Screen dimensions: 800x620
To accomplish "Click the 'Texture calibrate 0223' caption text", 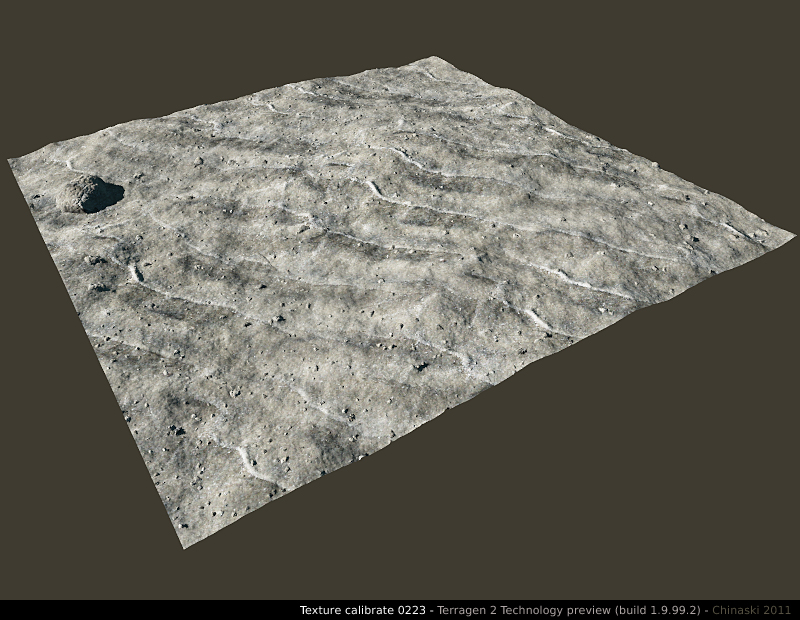I will pos(362,610).
